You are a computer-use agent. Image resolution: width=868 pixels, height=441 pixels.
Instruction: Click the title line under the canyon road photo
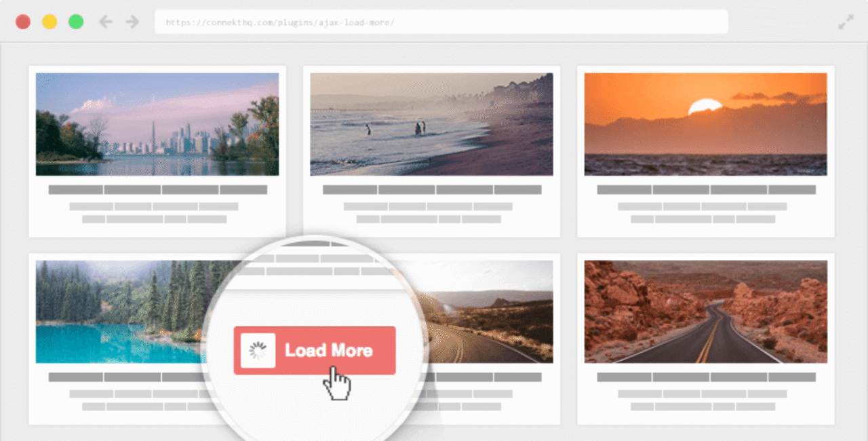[705, 377]
